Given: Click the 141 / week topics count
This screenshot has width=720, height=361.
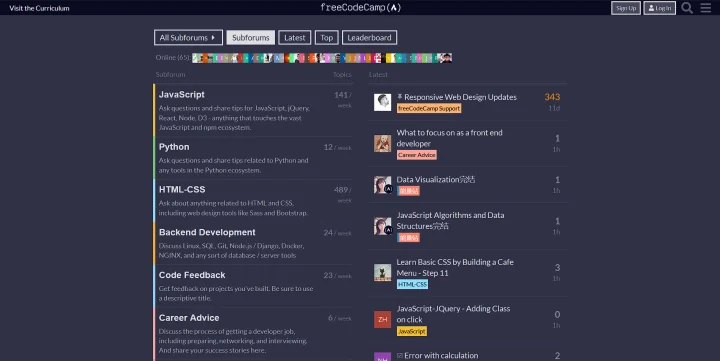Looking at the screenshot, I should coord(343,99).
